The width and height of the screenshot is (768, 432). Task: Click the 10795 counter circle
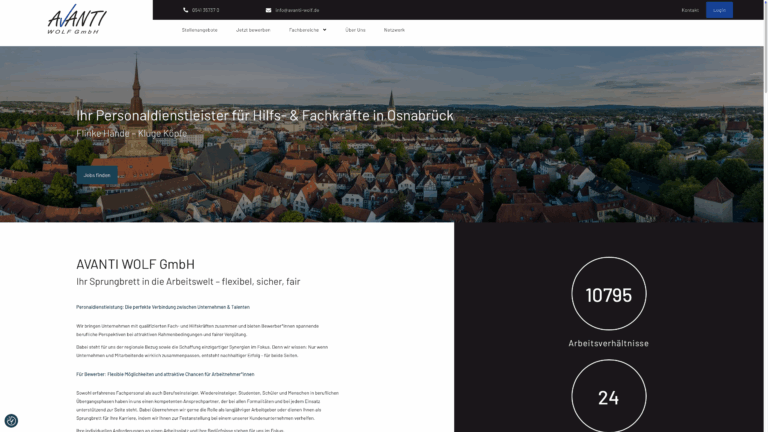point(609,294)
